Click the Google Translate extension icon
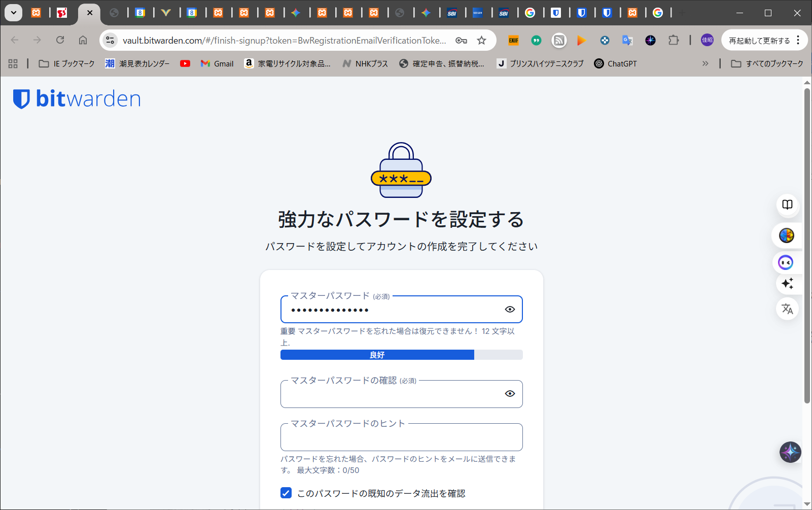812x510 pixels. pyautogui.click(x=627, y=40)
